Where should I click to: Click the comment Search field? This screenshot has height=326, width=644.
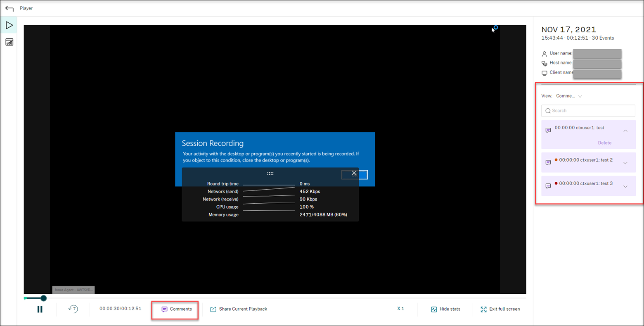588,111
